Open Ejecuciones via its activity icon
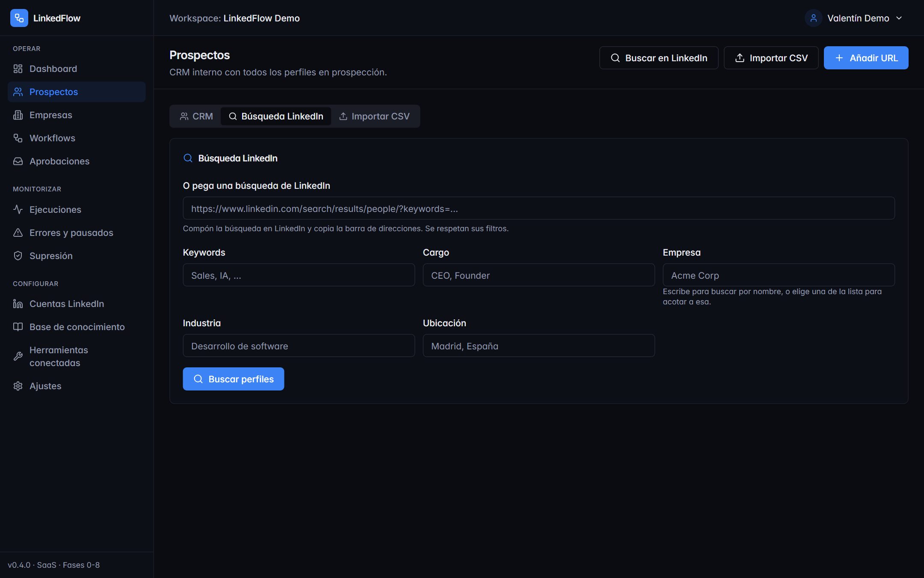Screen dimensions: 924x578 (x=18, y=210)
